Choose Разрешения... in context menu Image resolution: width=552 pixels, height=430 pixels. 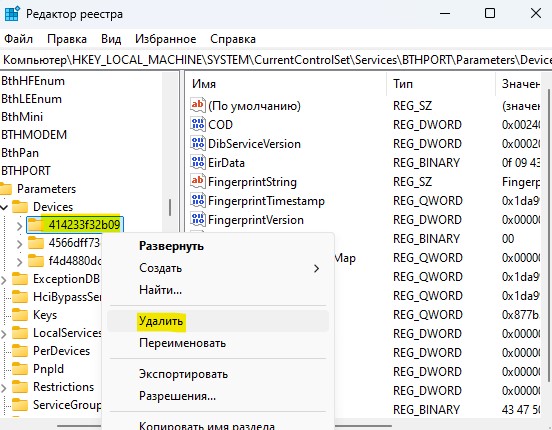tap(218, 396)
